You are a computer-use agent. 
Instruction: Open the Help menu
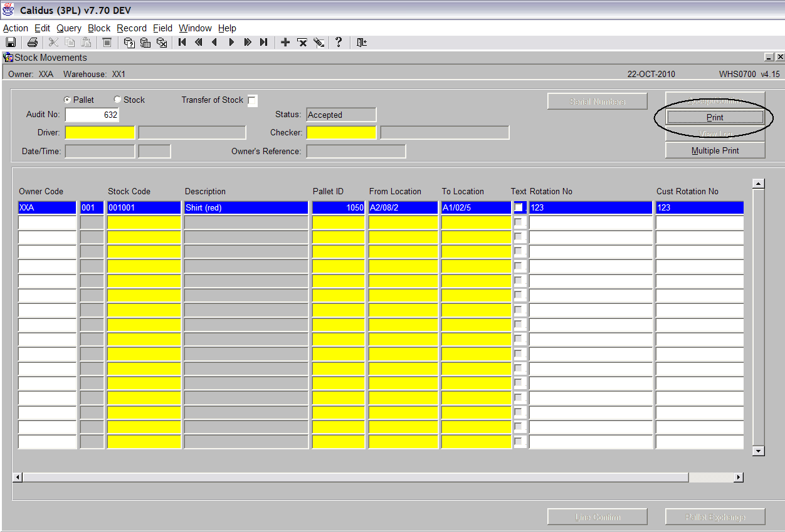tap(227, 28)
